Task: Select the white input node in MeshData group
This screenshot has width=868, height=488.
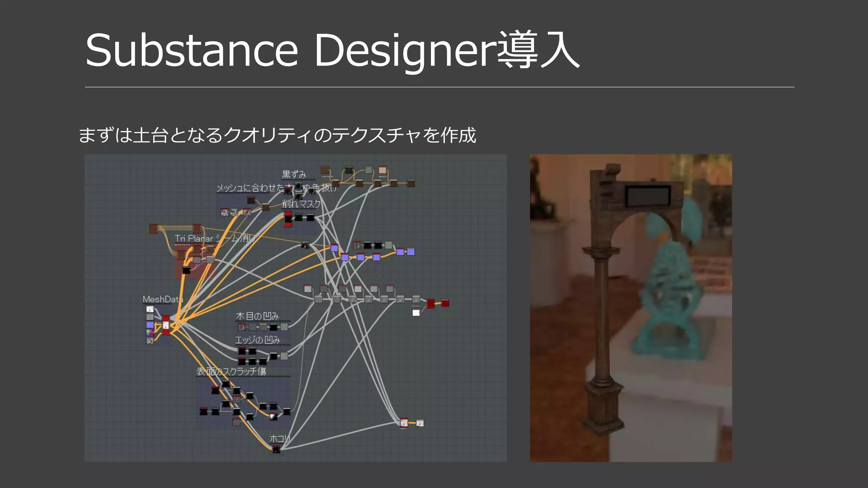Action: pyautogui.click(x=150, y=309)
